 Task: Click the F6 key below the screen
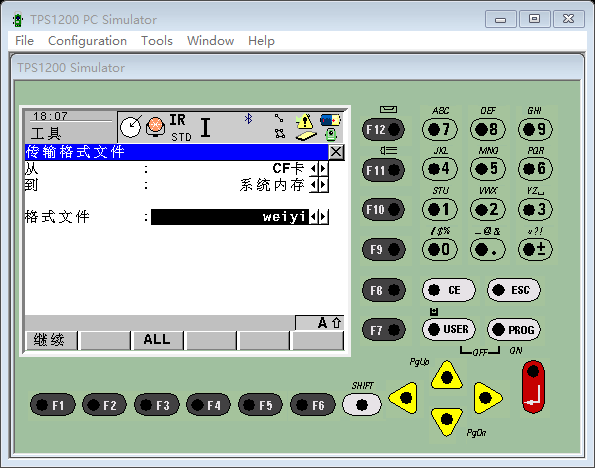(x=313, y=405)
